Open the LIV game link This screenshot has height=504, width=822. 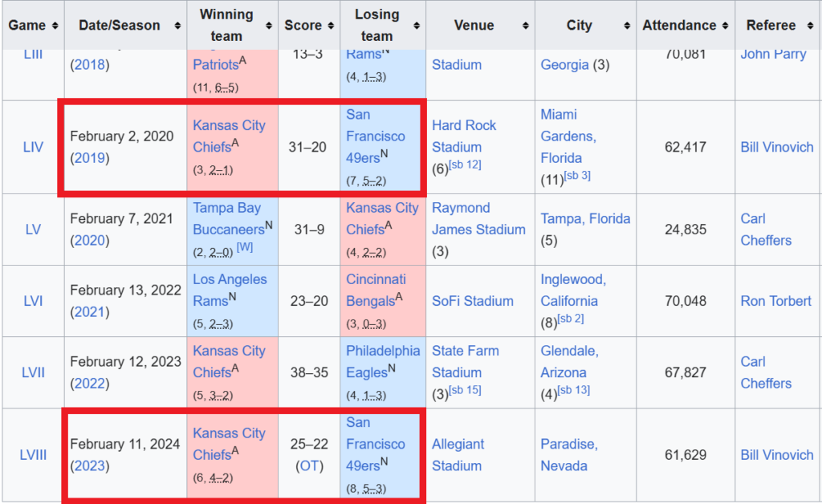point(33,148)
